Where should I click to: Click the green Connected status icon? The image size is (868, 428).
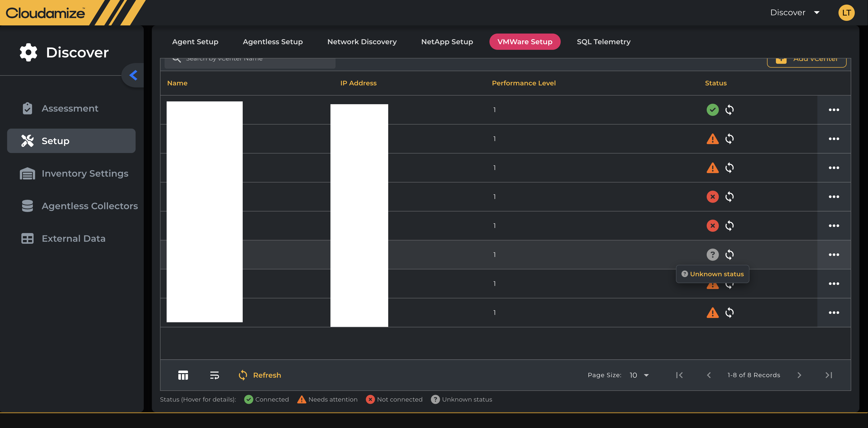point(712,110)
